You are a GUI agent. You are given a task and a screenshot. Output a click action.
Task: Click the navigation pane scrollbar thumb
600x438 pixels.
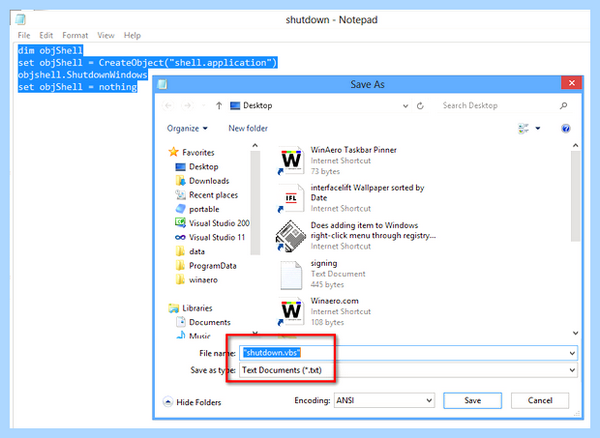tap(255, 203)
